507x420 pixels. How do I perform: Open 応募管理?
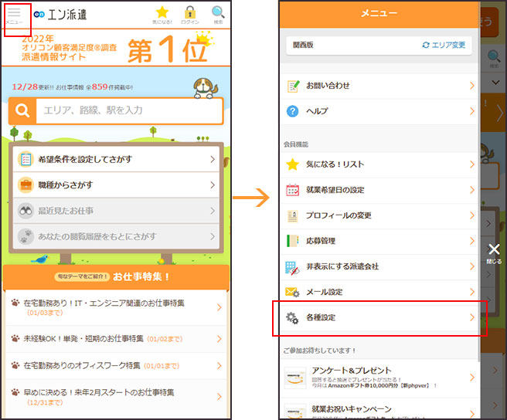(379, 241)
